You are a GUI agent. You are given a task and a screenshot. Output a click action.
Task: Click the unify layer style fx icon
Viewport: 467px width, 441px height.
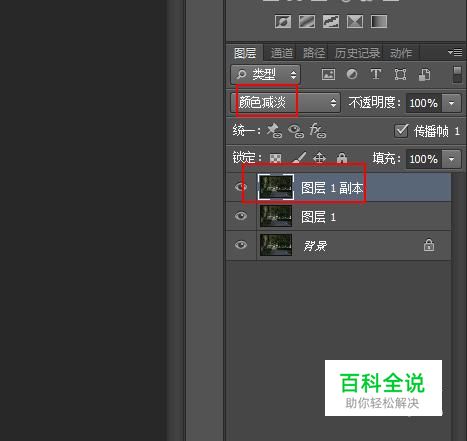tap(317, 130)
